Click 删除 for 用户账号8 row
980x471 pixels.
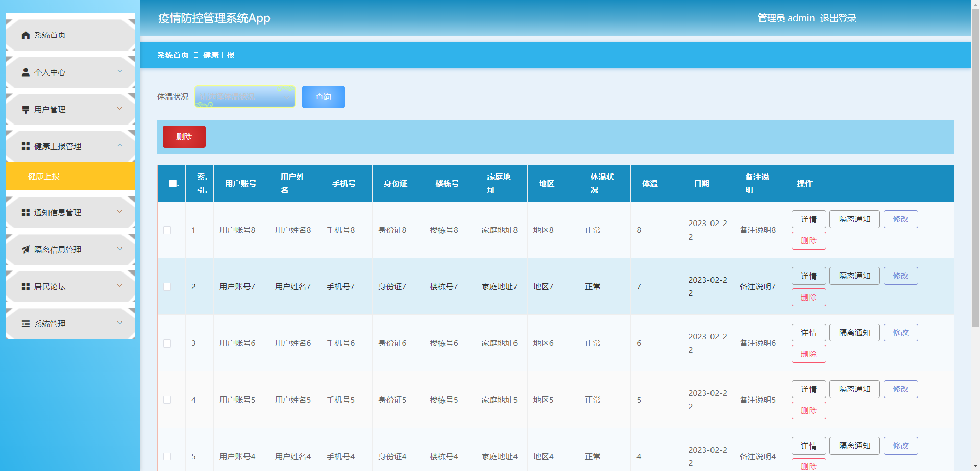[x=808, y=241]
